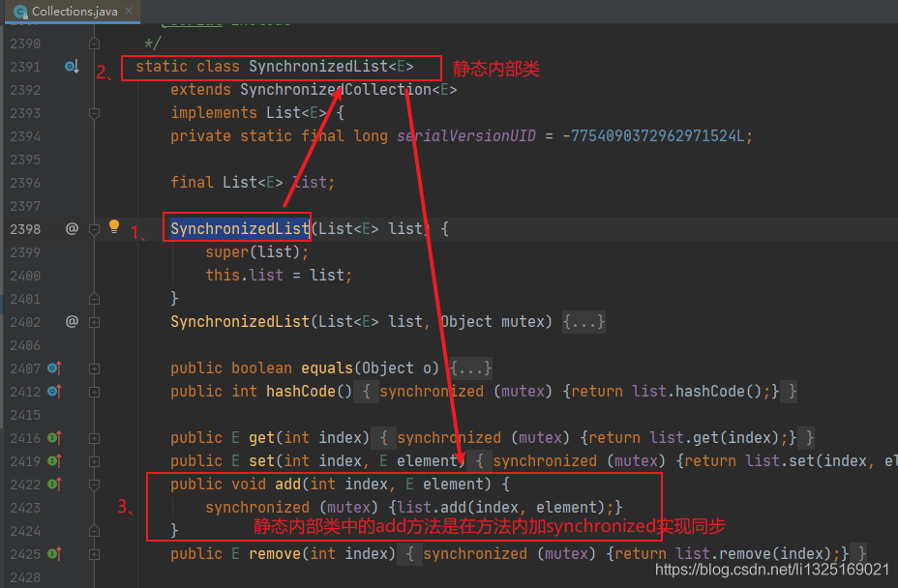The height and width of the screenshot is (588, 898).
Task: Click the remove method name on line 2425
Action: click(x=275, y=553)
